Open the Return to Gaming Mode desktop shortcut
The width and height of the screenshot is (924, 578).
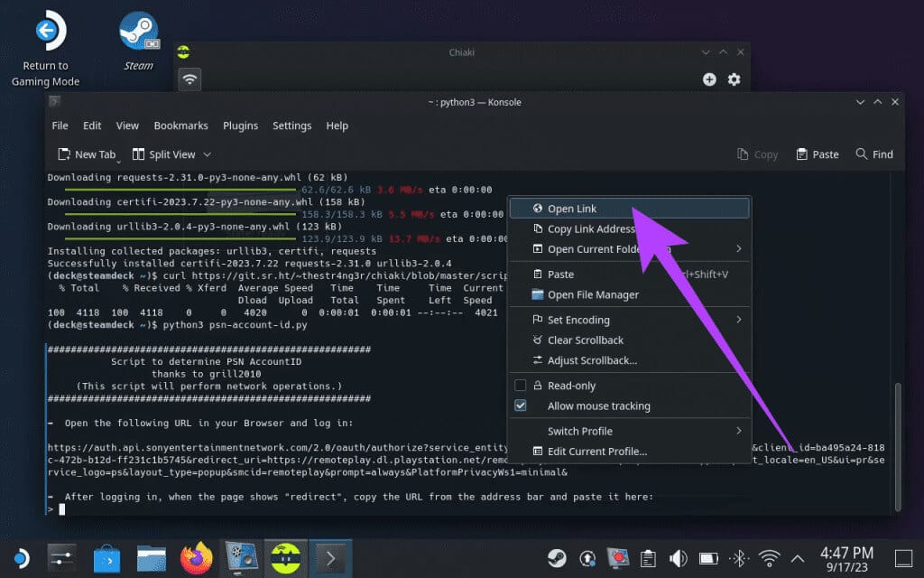(45, 49)
